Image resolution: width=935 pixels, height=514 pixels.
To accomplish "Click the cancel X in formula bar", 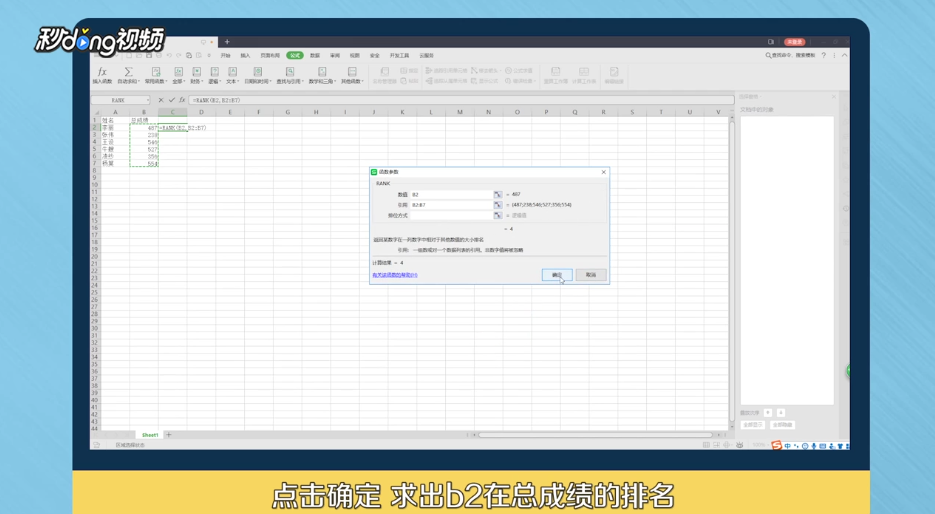I will click(161, 100).
